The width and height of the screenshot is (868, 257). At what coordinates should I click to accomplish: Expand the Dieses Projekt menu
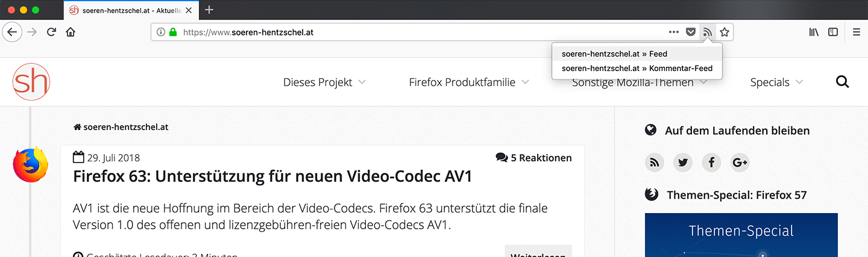click(x=324, y=82)
